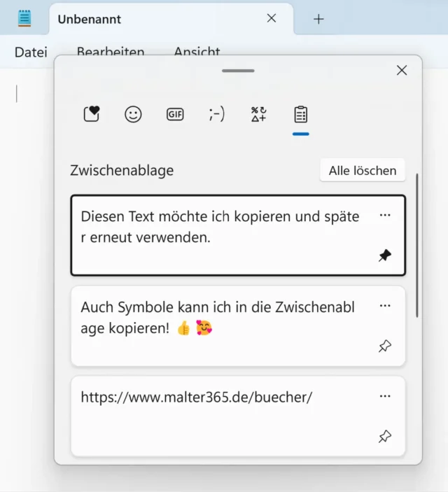Image resolution: width=448 pixels, height=492 pixels.
Task: Open the Datei menu
Action: coord(31,52)
